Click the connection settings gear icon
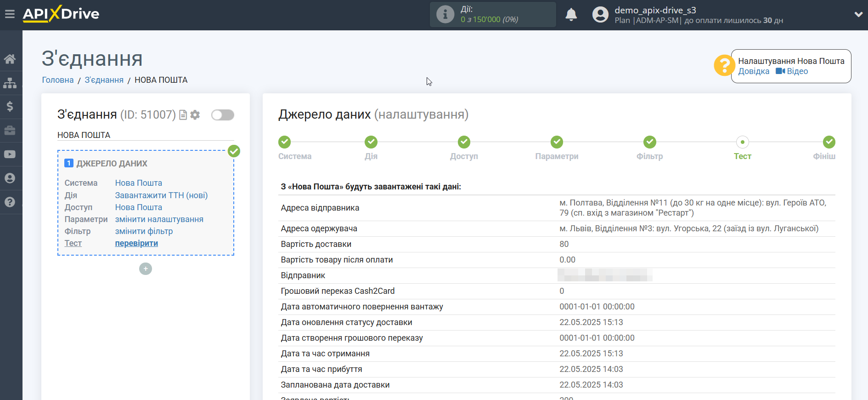Image resolution: width=868 pixels, height=400 pixels. click(x=195, y=115)
